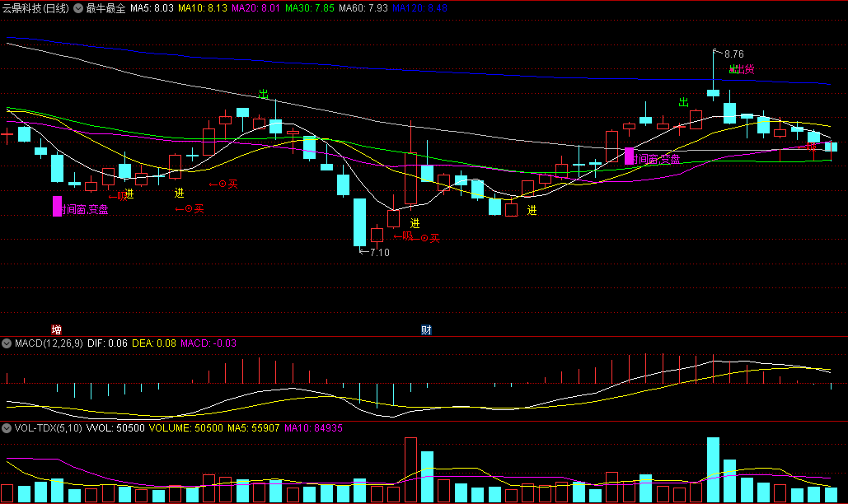The image size is (848, 504).
Task: Click the tallest cyan volume bar
Action: tap(714, 470)
